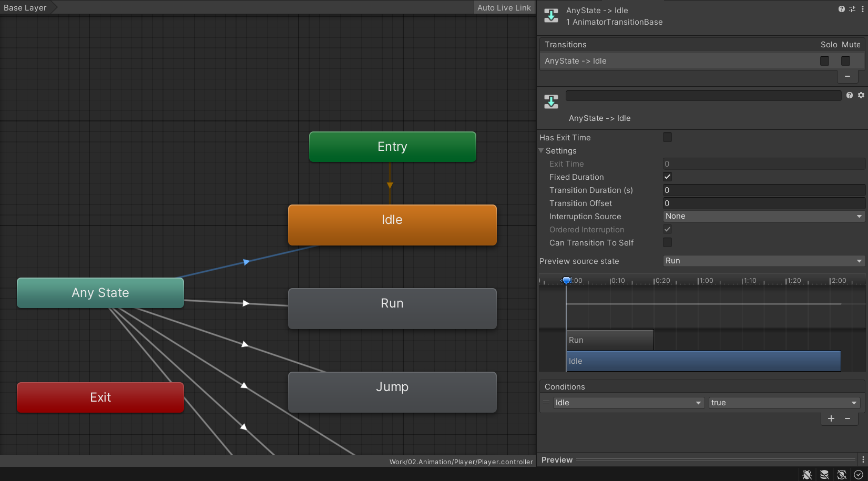Click the condition row reorder handle

click(x=546, y=403)
